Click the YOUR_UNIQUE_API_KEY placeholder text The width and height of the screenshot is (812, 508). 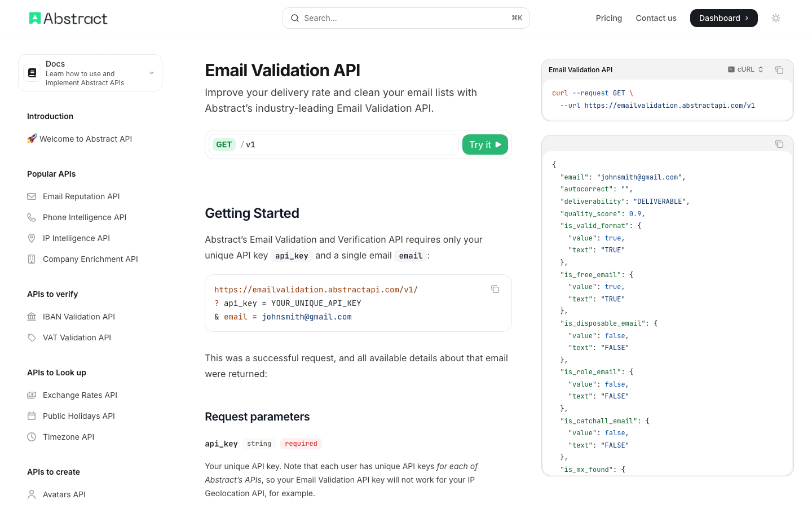point(316,303)
